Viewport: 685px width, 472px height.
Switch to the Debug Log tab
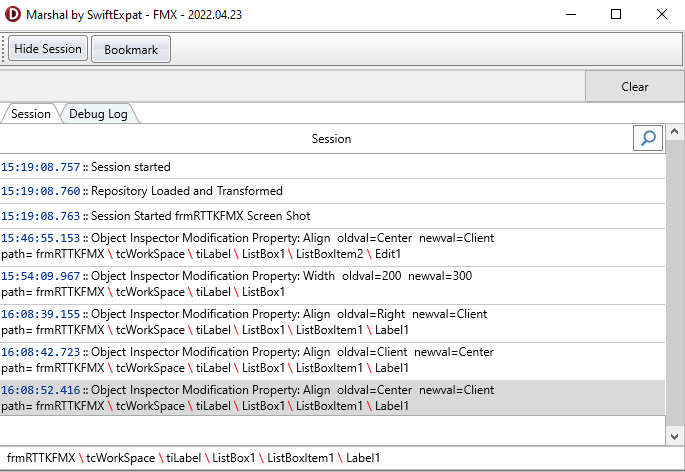pos(98,114)
